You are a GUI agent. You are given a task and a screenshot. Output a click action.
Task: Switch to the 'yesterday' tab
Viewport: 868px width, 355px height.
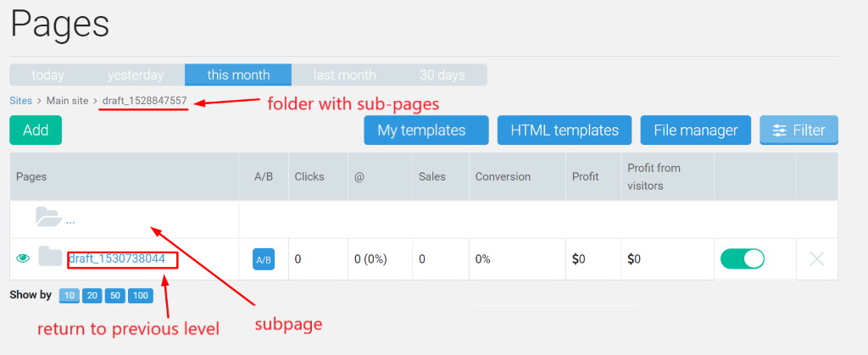coord(136,75)
